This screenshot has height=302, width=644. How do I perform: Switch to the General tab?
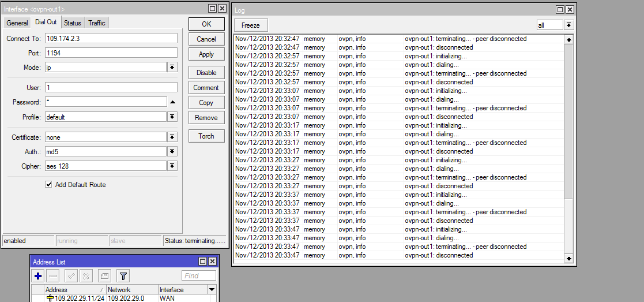(x=17, y=23)
